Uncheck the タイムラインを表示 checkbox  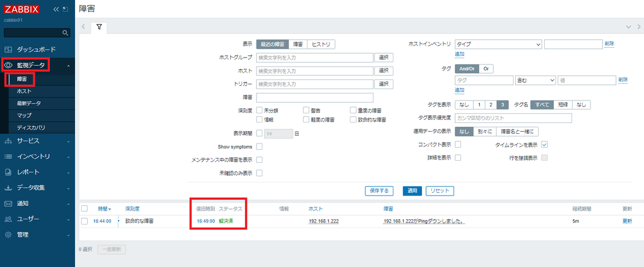point(544,145)
